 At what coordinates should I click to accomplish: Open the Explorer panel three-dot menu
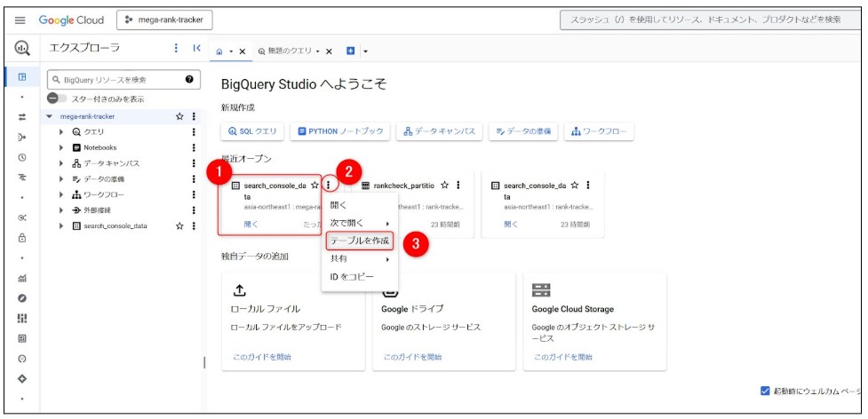pyautogui.click(x=176, y=48)
